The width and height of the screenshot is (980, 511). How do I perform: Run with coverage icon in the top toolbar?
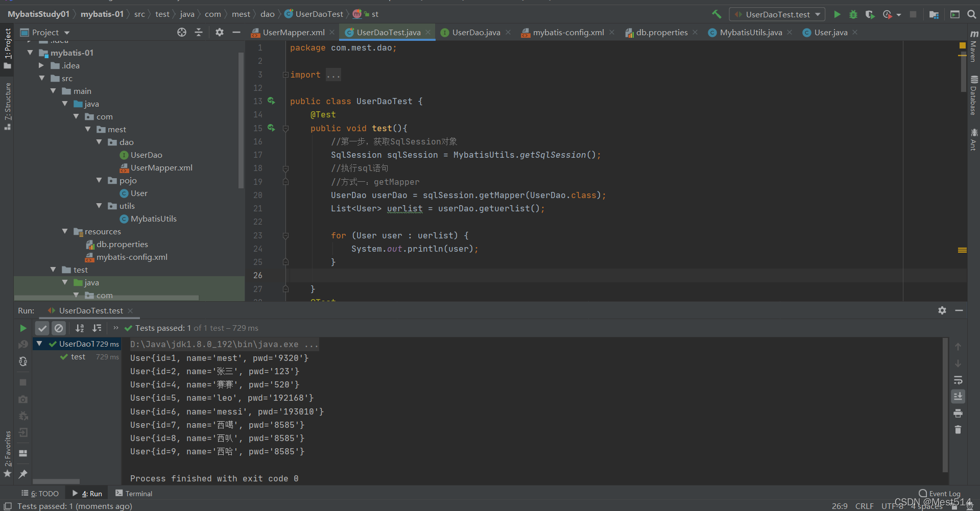coord(870,14)
